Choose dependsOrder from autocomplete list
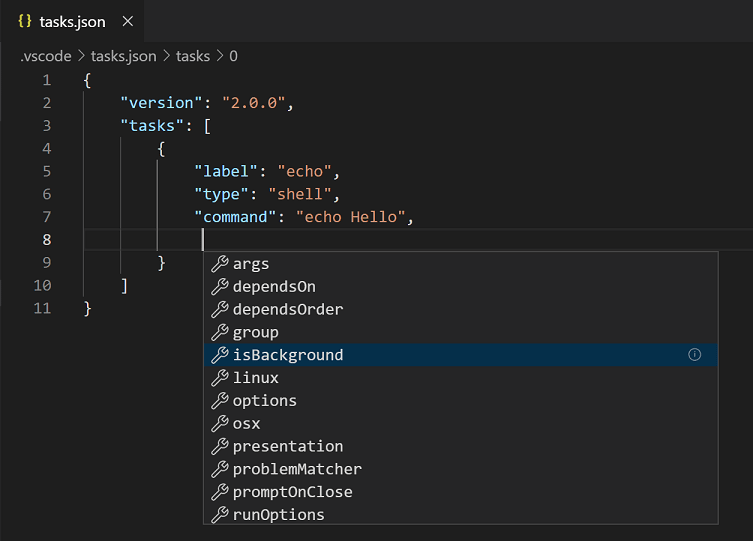 [x=288, y=310]
